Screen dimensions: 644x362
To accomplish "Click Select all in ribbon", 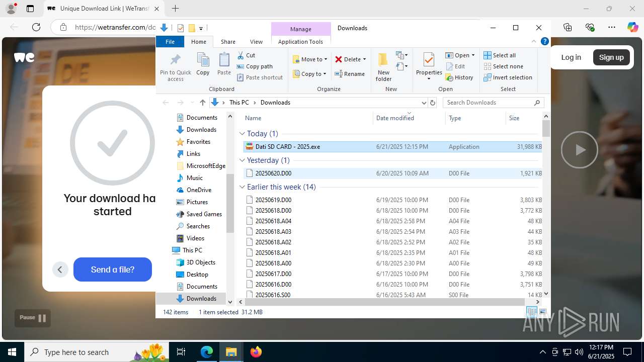I will point(500,55).
